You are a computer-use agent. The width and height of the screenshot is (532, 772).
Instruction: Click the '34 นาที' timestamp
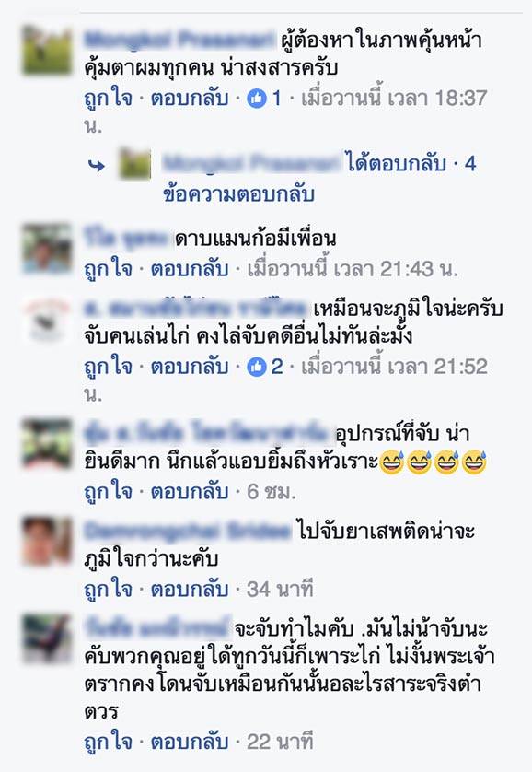pyautogui.click(x=280, y=590)
